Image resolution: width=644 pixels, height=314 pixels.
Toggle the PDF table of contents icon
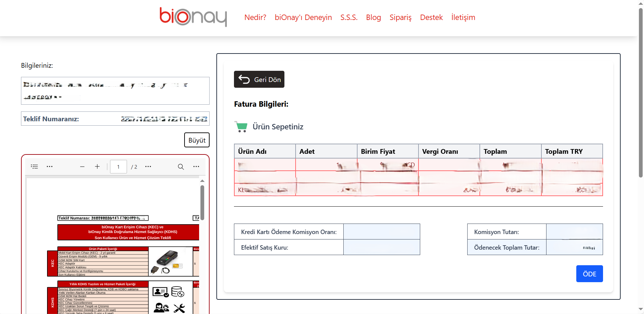coord(34,167)
